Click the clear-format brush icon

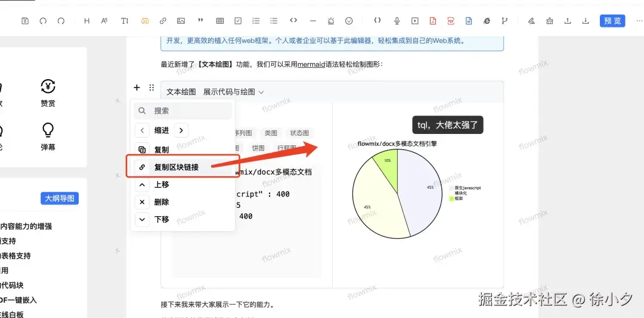[x=550, y=20]
